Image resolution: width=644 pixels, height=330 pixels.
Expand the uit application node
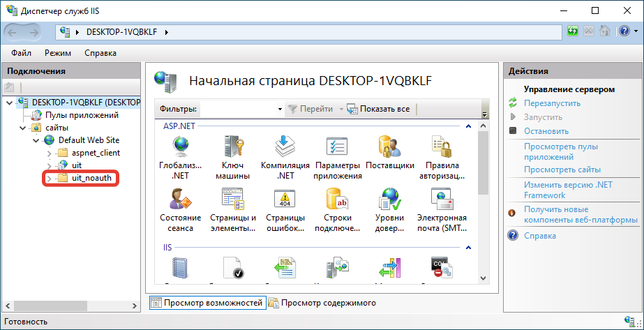[49, 166]
